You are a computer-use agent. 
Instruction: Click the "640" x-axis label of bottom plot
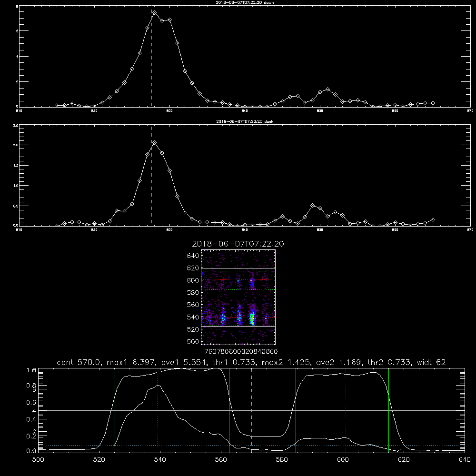[465, 460]
